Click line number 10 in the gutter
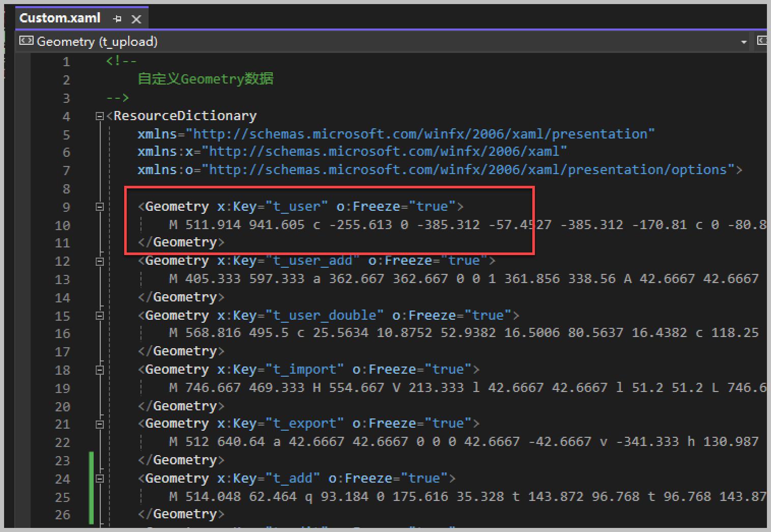Screen dimensions: 771x532 pyautogui.click(x=63, y=225)
